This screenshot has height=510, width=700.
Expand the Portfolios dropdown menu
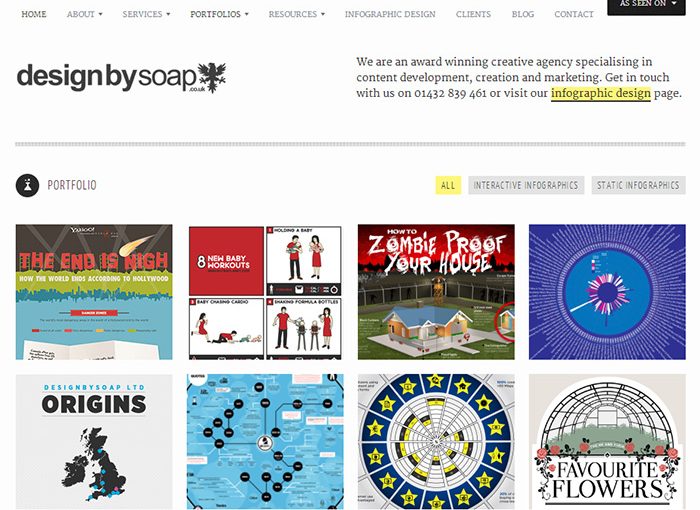[x=220, y=14]
